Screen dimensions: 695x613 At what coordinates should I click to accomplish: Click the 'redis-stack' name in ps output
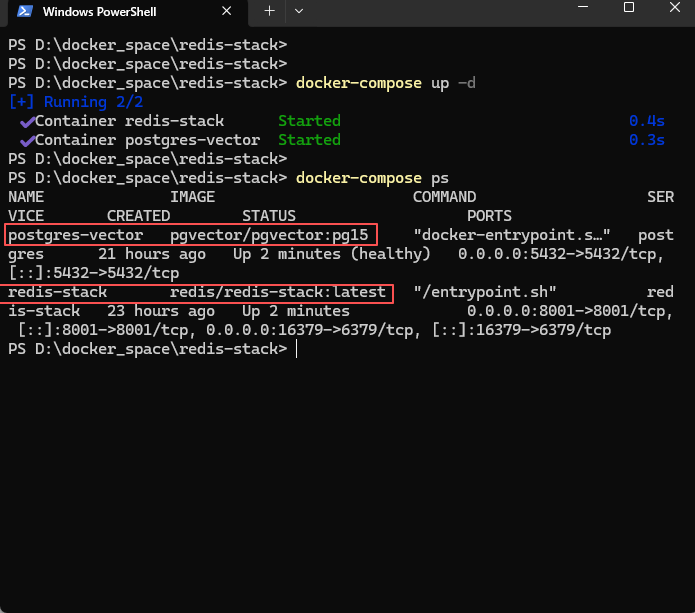(58, 292)
